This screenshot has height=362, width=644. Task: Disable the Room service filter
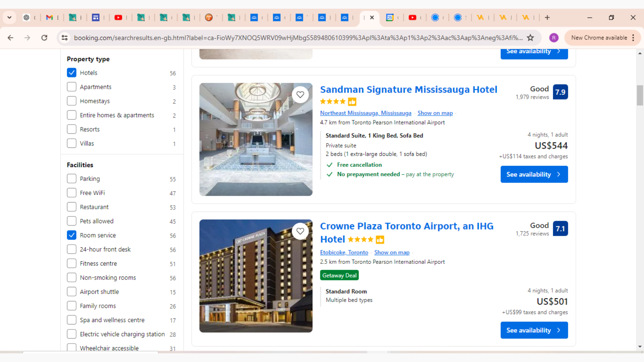[x=71, y=235]
